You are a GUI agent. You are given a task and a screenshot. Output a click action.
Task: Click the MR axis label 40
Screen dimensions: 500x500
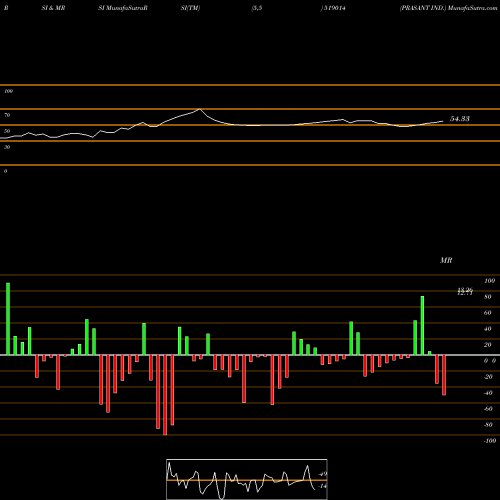[x=488, y=329]
